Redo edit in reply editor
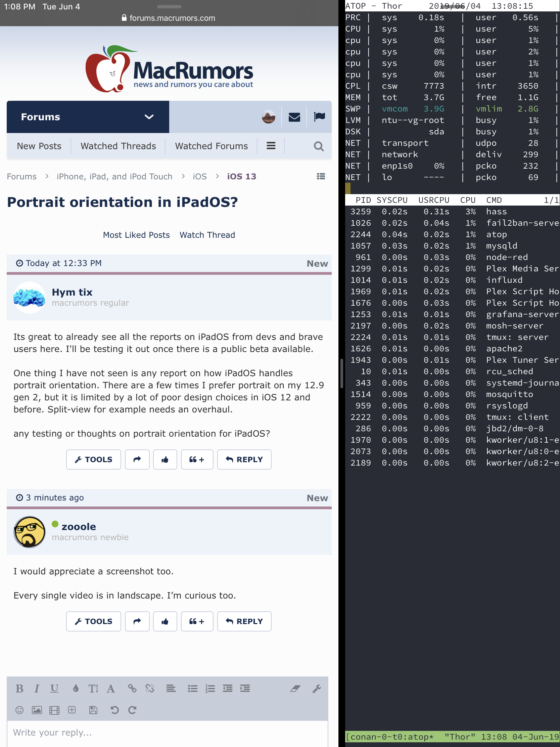 (132, 710)
